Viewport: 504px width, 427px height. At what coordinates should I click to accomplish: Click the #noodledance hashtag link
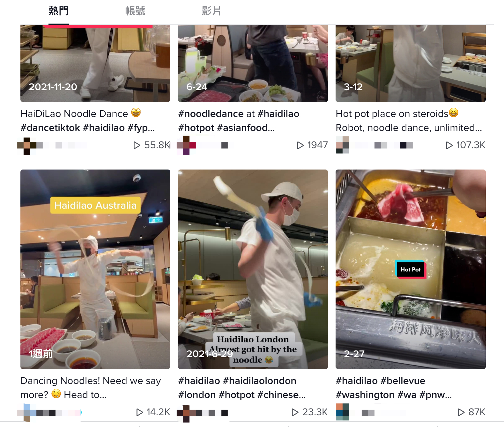[x=211, y=114]
